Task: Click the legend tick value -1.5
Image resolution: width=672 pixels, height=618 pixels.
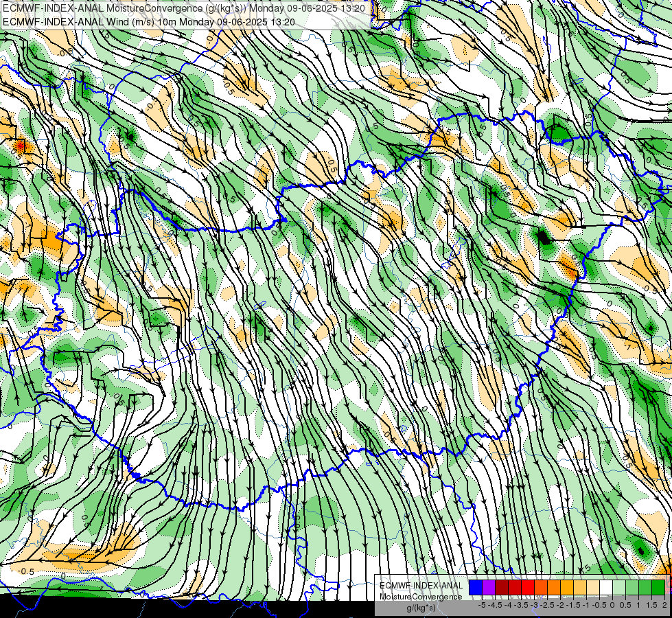Action: click(x=573, y=605)
